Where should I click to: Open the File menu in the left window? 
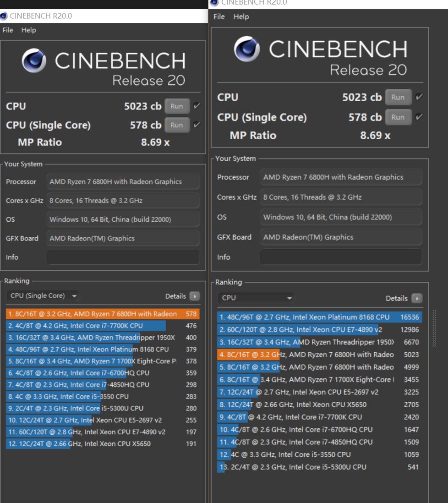(8, 30)
